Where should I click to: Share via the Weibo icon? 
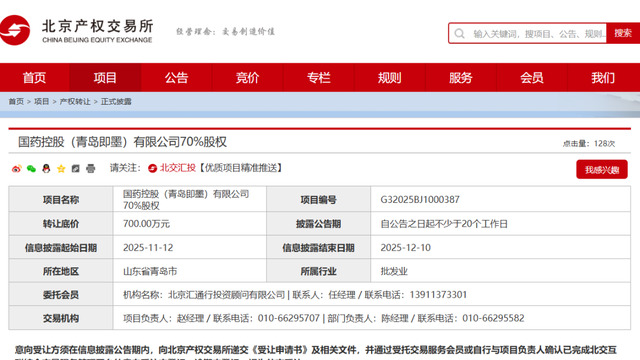coord(16,169)
